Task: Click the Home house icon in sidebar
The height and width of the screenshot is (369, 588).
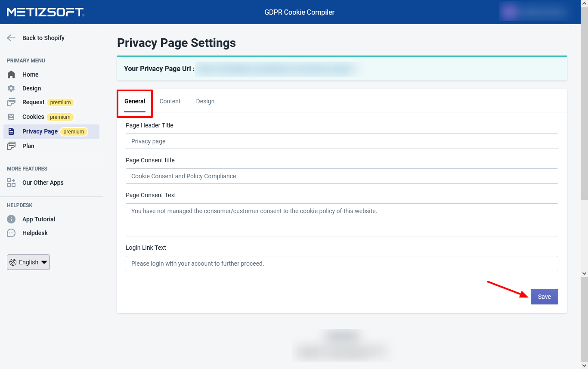Action: click(11, 74)
